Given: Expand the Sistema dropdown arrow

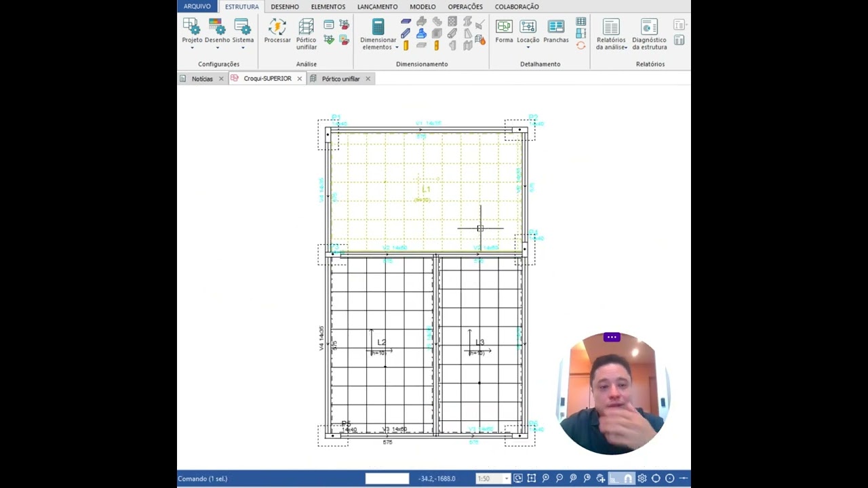Looking at the screenshot, I should click(x=243, y=48).
